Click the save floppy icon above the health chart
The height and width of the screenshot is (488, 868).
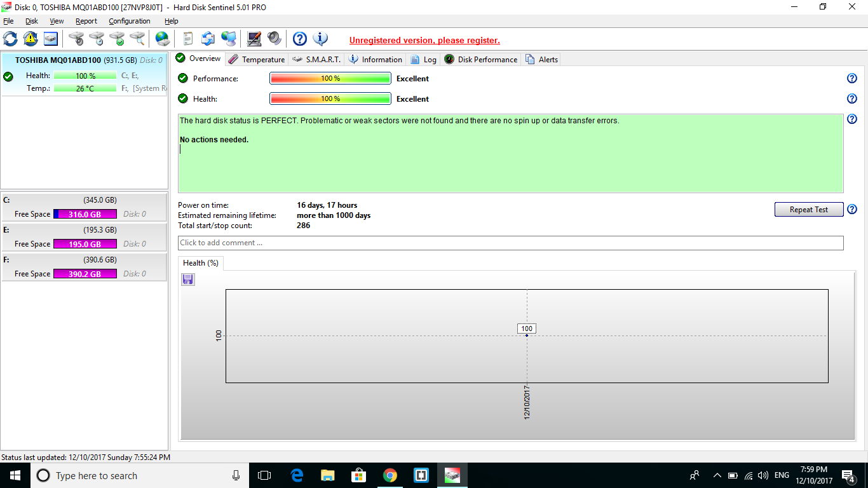click(x=188, y=279)
